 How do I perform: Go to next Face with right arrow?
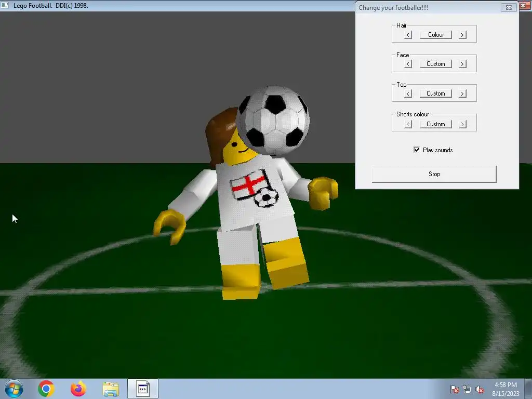tap(462, 64)
